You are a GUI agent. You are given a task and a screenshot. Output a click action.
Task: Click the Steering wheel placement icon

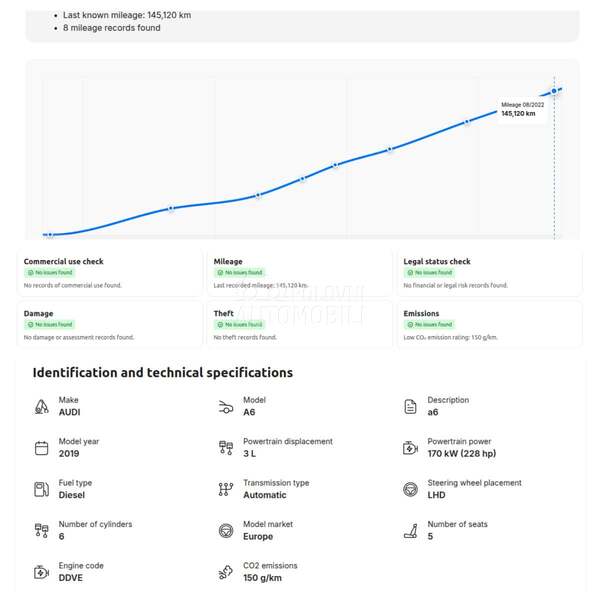pyautogui.click(x=410, y=489)
